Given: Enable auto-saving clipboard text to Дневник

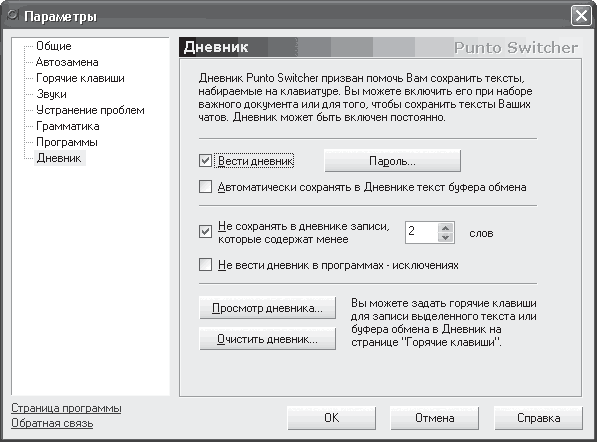Looking at the screenshot, I should (x=205, y=187).
